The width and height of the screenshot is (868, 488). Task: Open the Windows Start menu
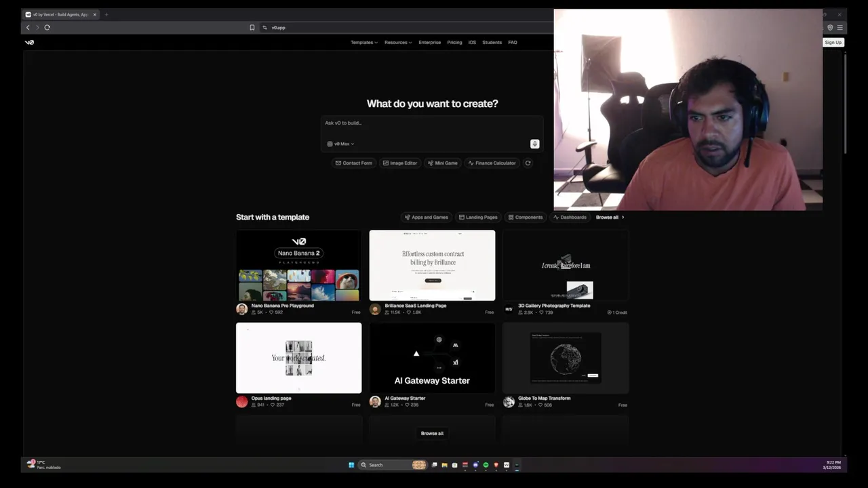tap(351, 465)
